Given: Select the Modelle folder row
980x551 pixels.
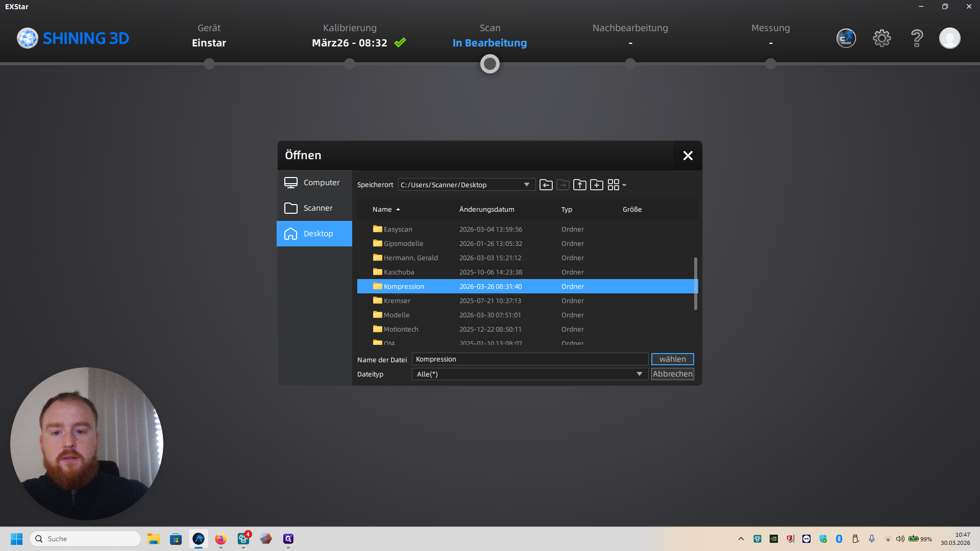Looking at the screenshot, I should 397,315.
